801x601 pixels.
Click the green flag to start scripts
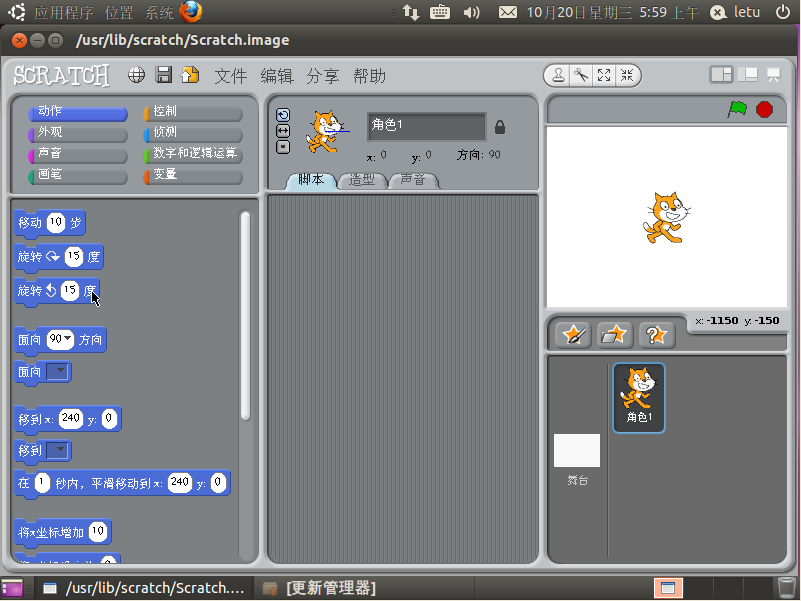[737, 110]
